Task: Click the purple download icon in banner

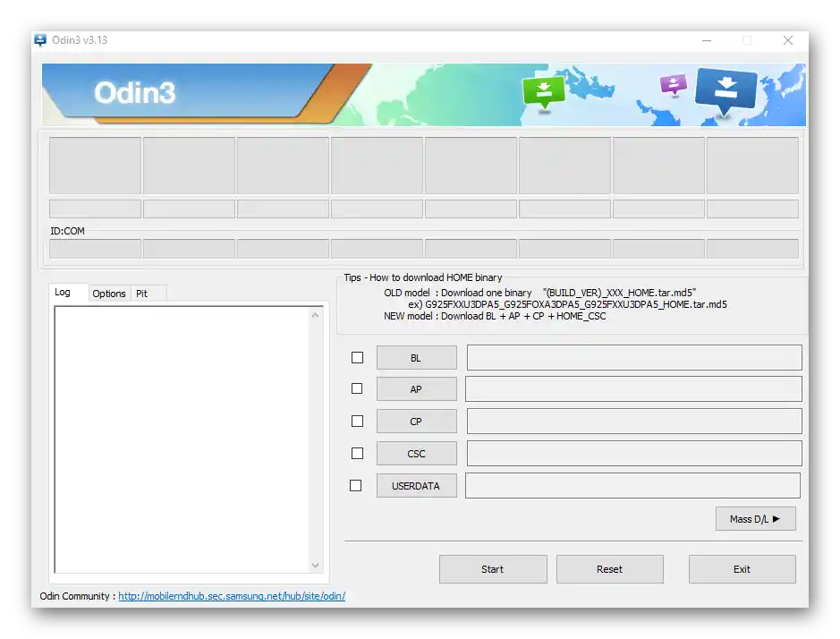Action: click(x=674, y=84)
